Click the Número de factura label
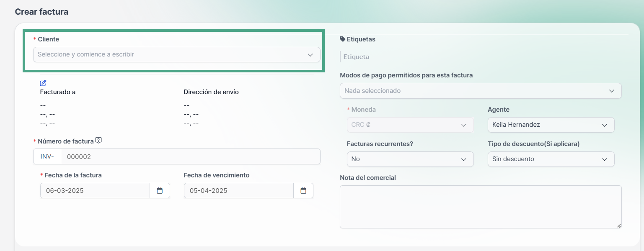Viewport: 644px width, 251px height. coord(66,141)
